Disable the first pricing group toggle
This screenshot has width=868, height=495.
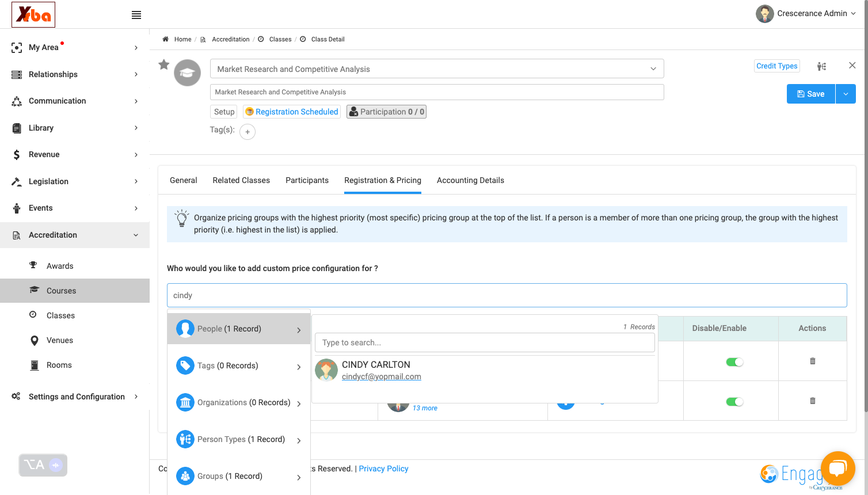pos(734,362)
